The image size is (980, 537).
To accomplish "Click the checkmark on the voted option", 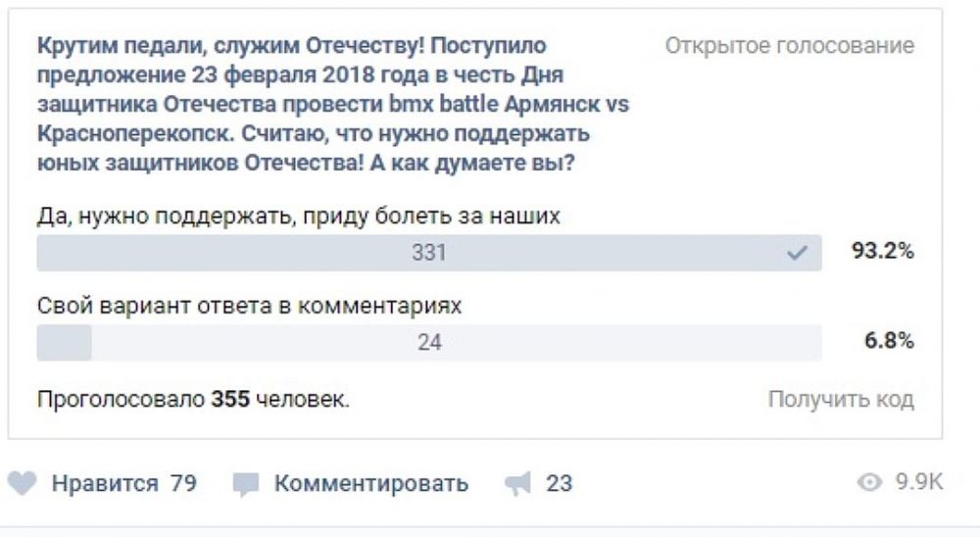I will click(x=797, y=253).
